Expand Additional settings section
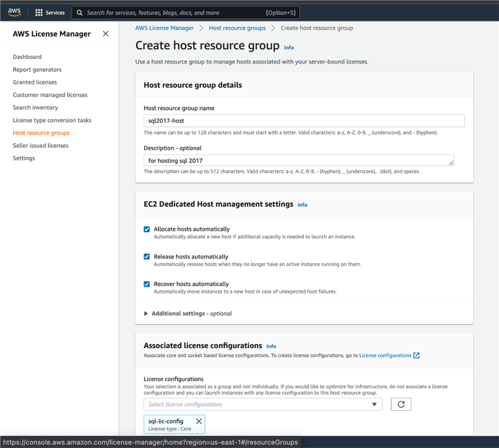This screenshot has width=499, height=448. 146,313
